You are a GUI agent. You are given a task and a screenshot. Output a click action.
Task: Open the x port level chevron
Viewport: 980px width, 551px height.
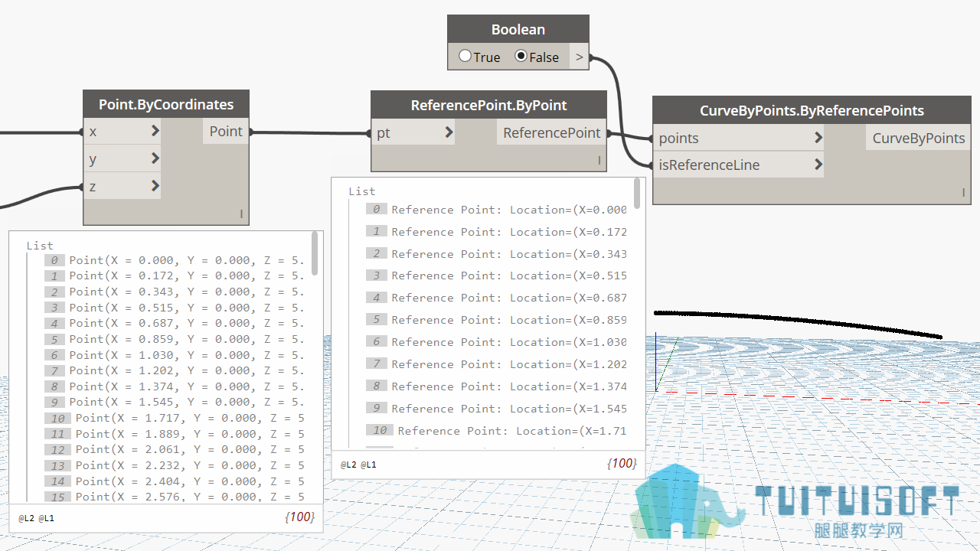[x=155, y=131]
